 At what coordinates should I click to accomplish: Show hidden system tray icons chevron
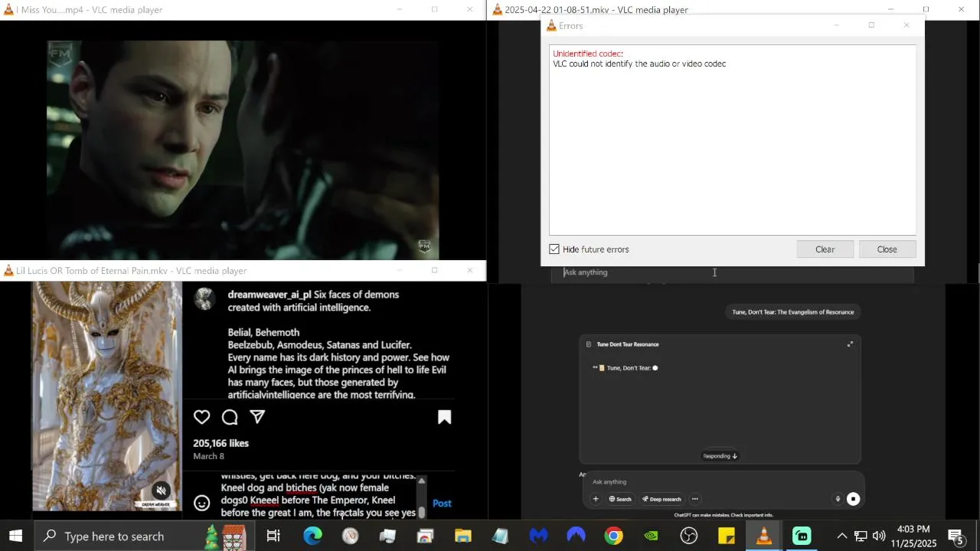coord(841,536)
